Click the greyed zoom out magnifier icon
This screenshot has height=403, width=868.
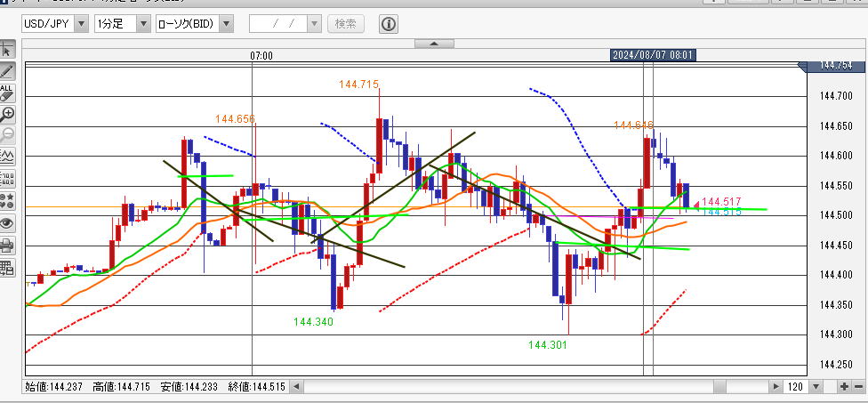(x=7, y=135)
